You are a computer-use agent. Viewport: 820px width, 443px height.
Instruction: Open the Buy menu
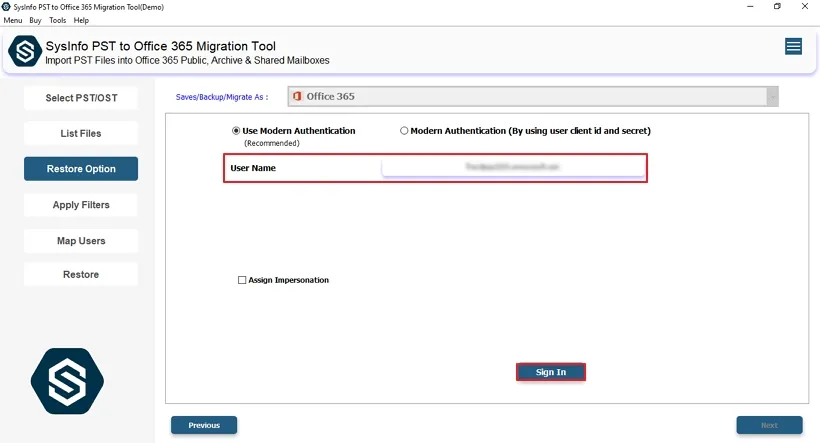(35, 20)
